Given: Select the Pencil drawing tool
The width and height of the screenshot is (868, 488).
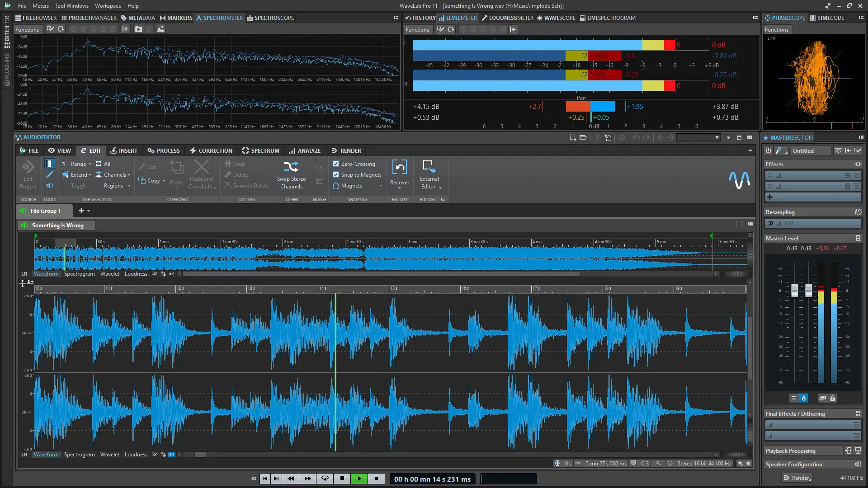Looking at the screenshot, I should click(50, 174).
